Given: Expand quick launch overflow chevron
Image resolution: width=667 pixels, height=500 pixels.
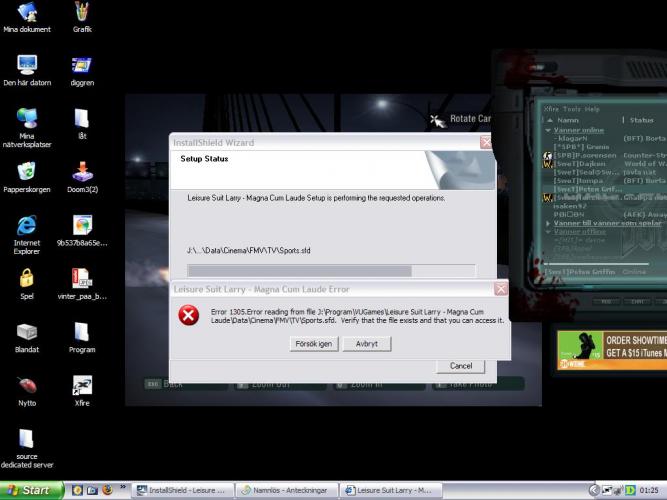Looking at the screenshot, I should 123,486.
